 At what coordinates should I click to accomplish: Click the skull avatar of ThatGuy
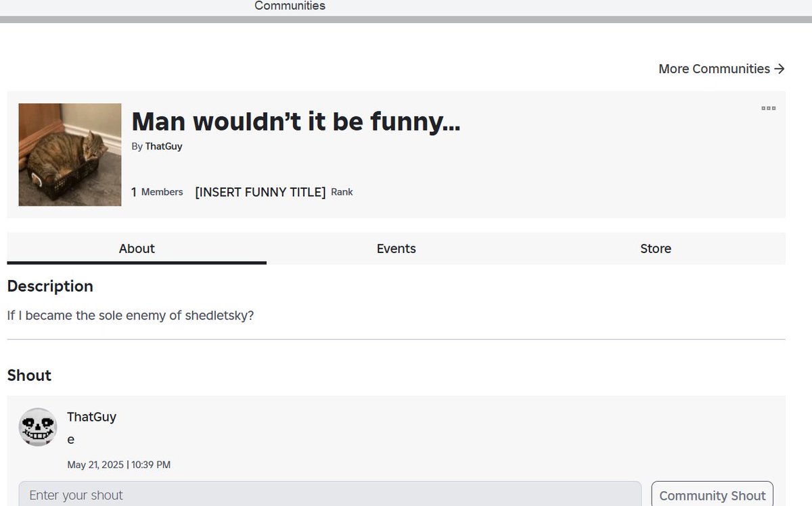(37, 427)
